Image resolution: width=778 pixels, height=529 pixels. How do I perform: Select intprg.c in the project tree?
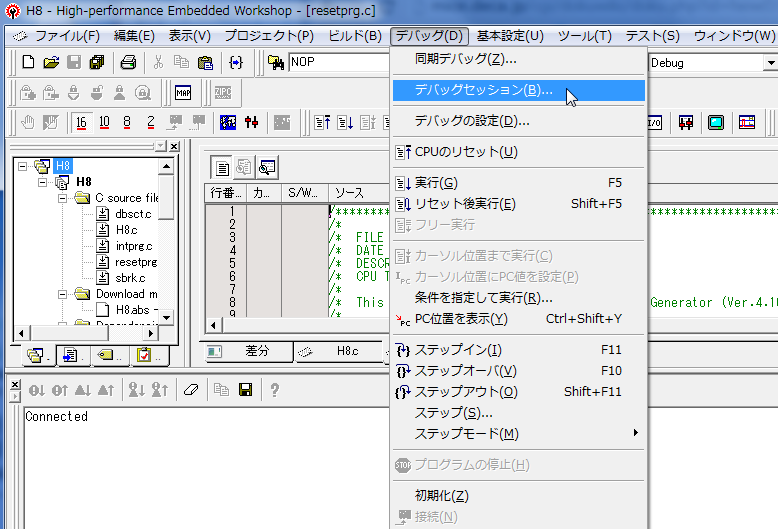point(133,246)
